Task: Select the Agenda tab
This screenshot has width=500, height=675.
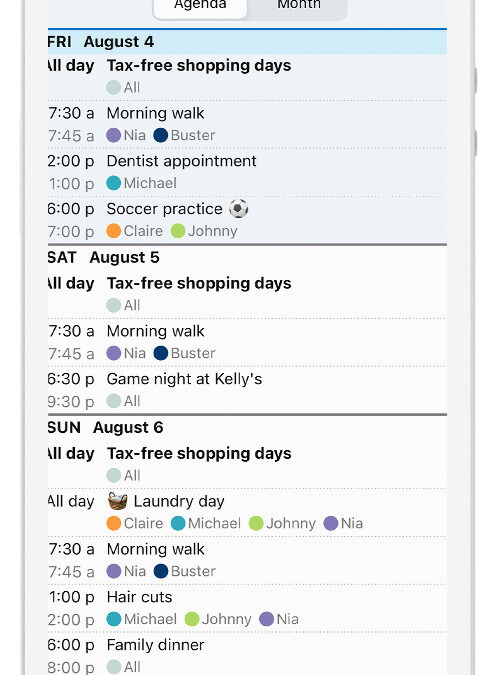Action: 200,6
